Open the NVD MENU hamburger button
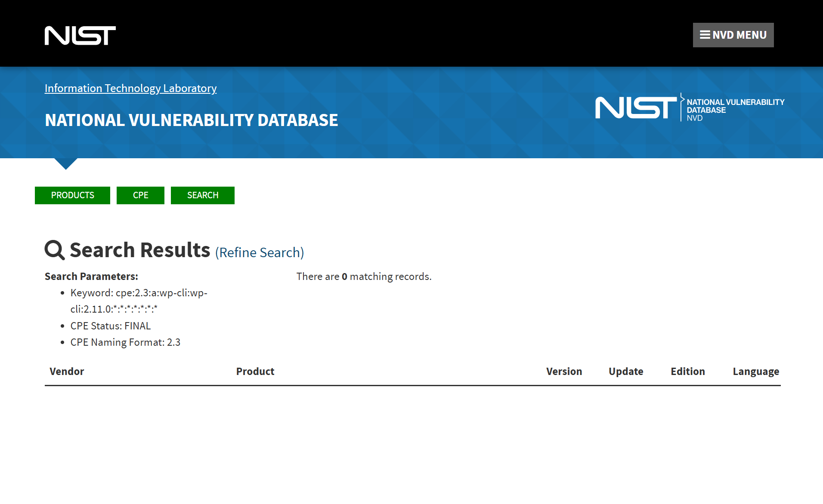823x504 pixels. (733, 35)
